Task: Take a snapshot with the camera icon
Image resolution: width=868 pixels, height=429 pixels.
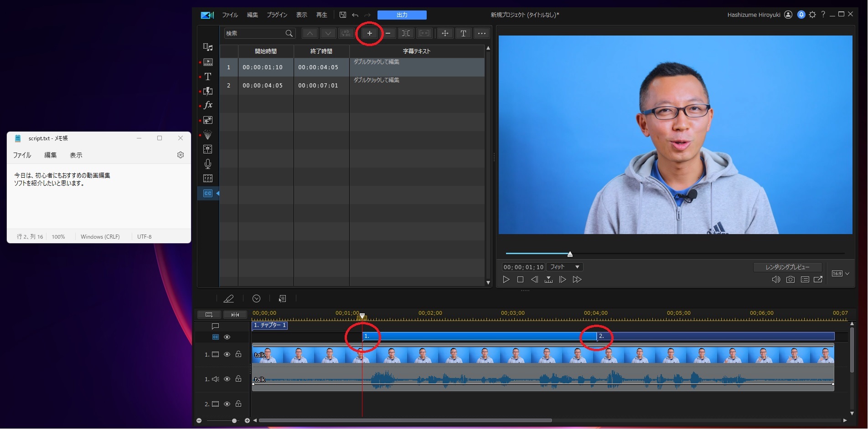Action: point(790,280)
